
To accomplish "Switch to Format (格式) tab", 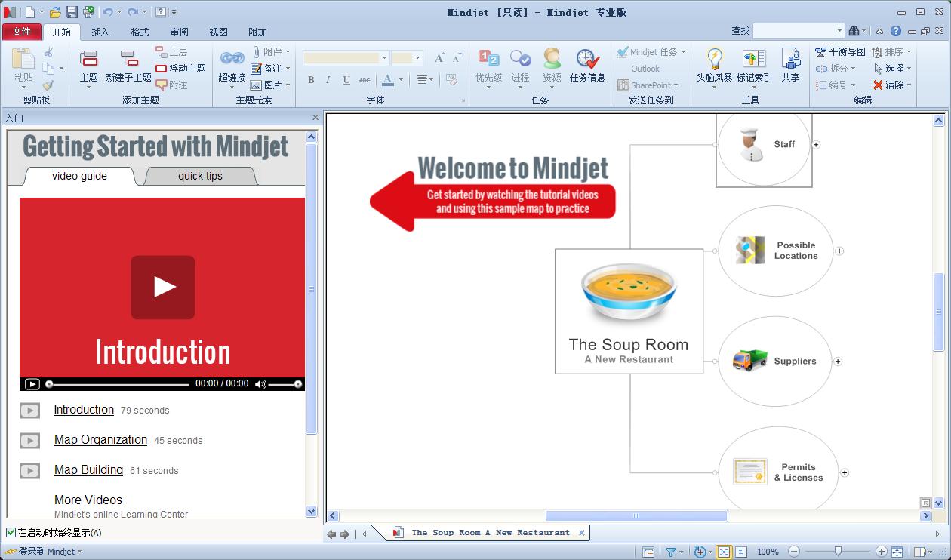I will pyautogui.click(x=140, y=32).
